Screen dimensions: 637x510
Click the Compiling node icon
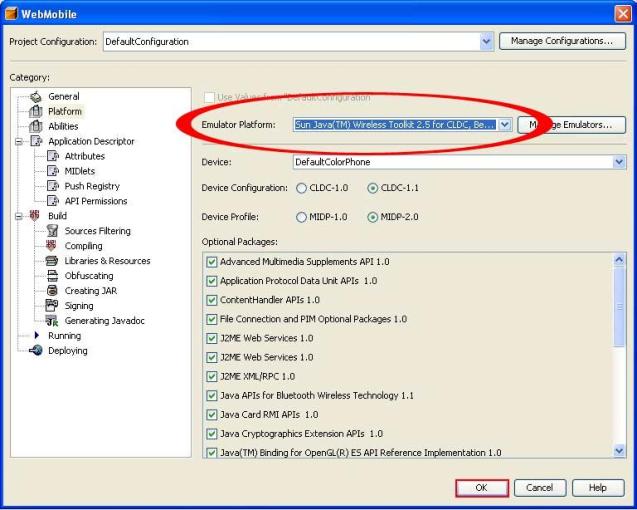click(x=51, y=245)
